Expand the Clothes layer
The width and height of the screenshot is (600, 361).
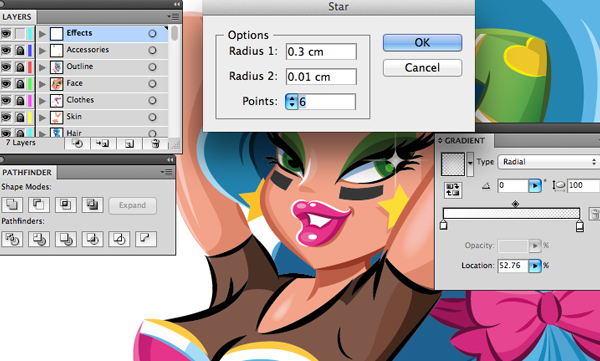click(42, 100)
